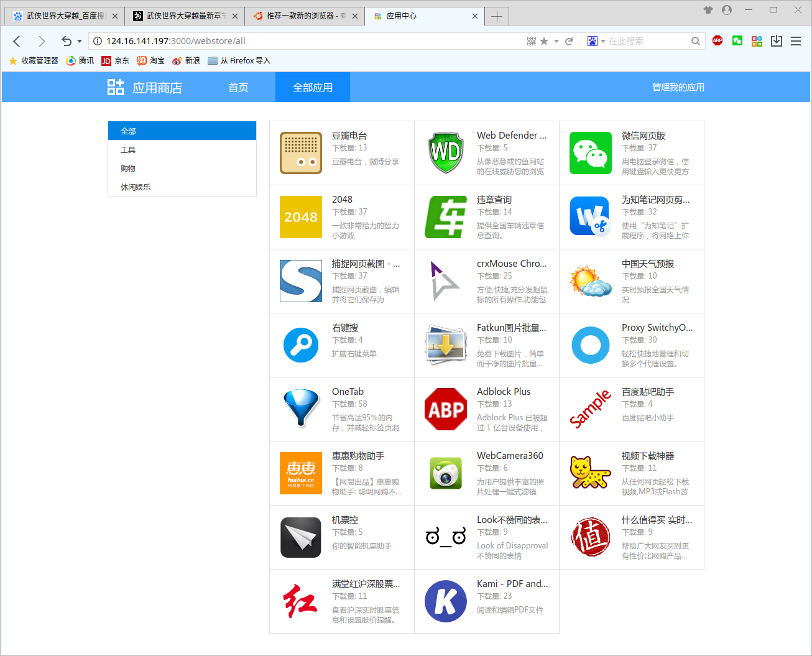
Task: Open the 中国天气预报 weather icon
Action: click(591, 281)
